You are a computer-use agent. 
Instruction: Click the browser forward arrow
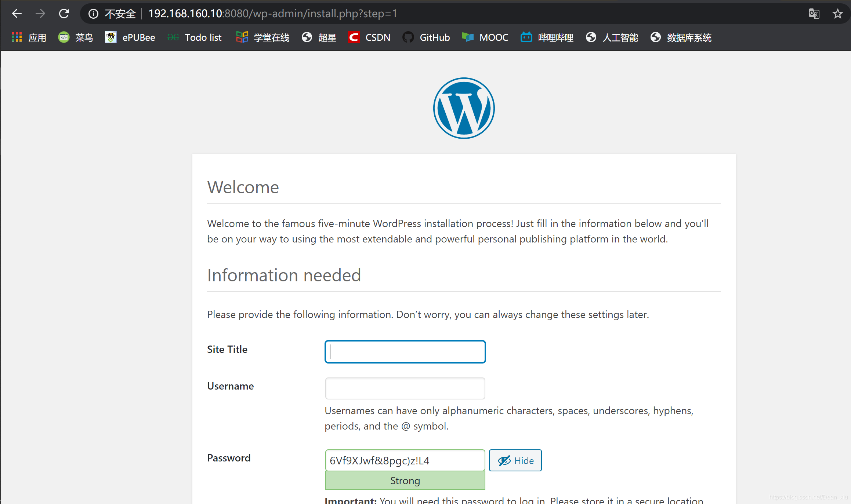pyautogui.click(x=40, y=14)
